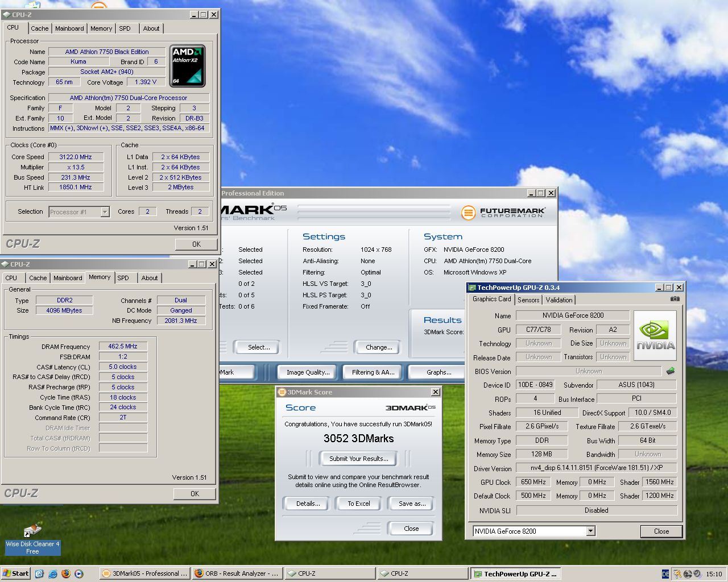The image size is (728, 582).
Task: Click the GPU-Z camera screenshot icon
Action: click(x=675, y=298)
